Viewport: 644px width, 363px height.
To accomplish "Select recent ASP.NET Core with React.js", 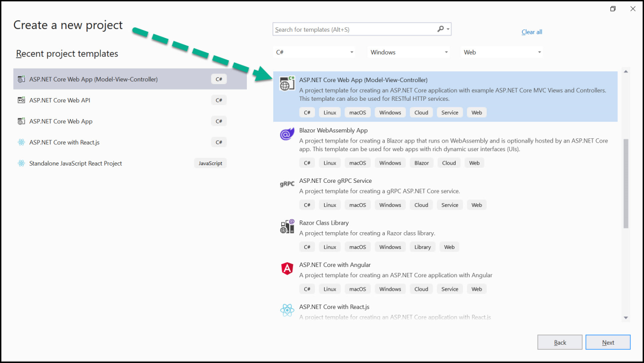I will pos(130,142).
